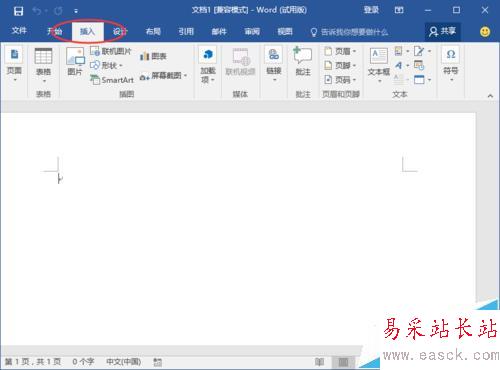Open the 邮件 tab
The height and width of the screenshot is (370, 500).
click(x=219, y=32)
